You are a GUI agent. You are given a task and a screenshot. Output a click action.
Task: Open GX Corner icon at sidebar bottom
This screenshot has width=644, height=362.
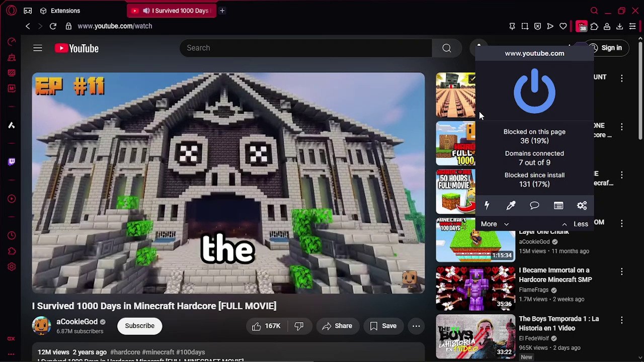tap(11, 339)
